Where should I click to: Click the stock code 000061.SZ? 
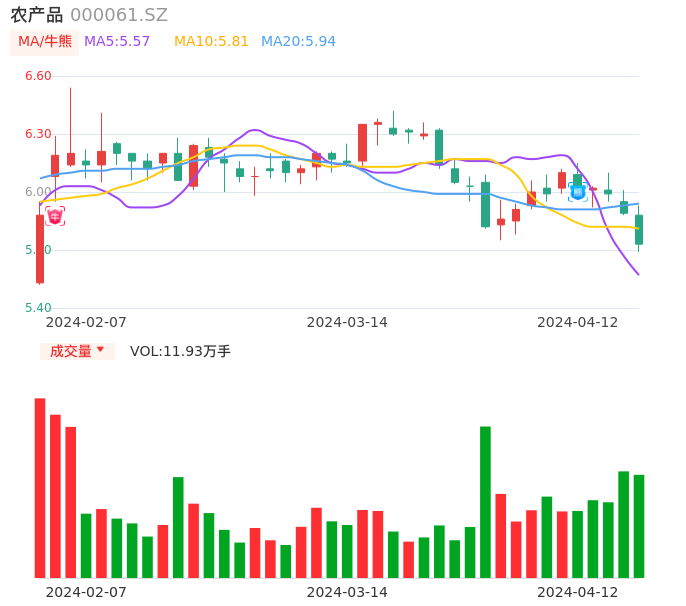click(119, 15)
